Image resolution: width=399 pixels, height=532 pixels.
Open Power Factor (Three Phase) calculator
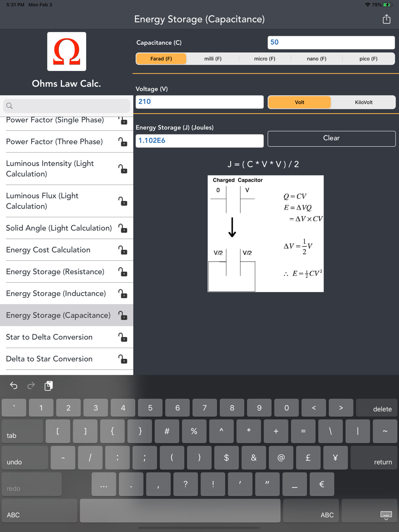point(67,142)
